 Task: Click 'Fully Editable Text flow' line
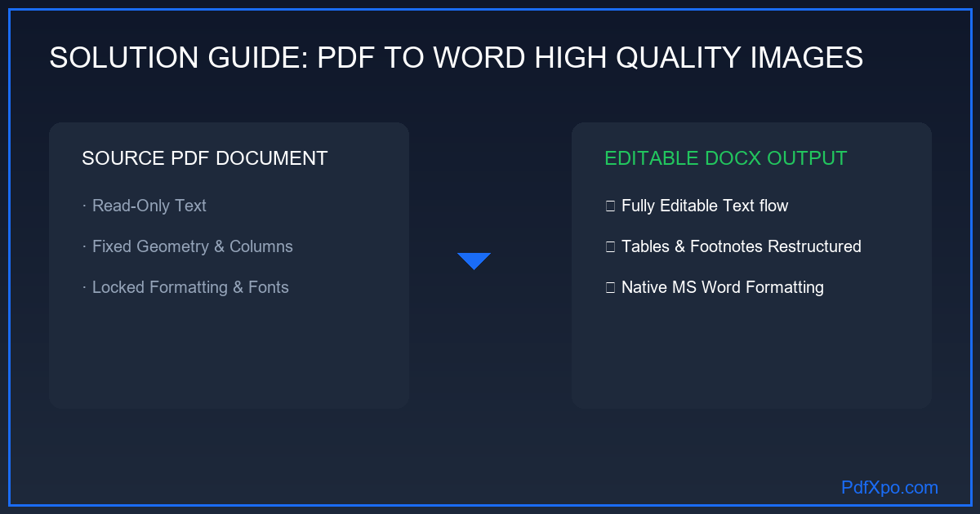click(x=697, y=206)
